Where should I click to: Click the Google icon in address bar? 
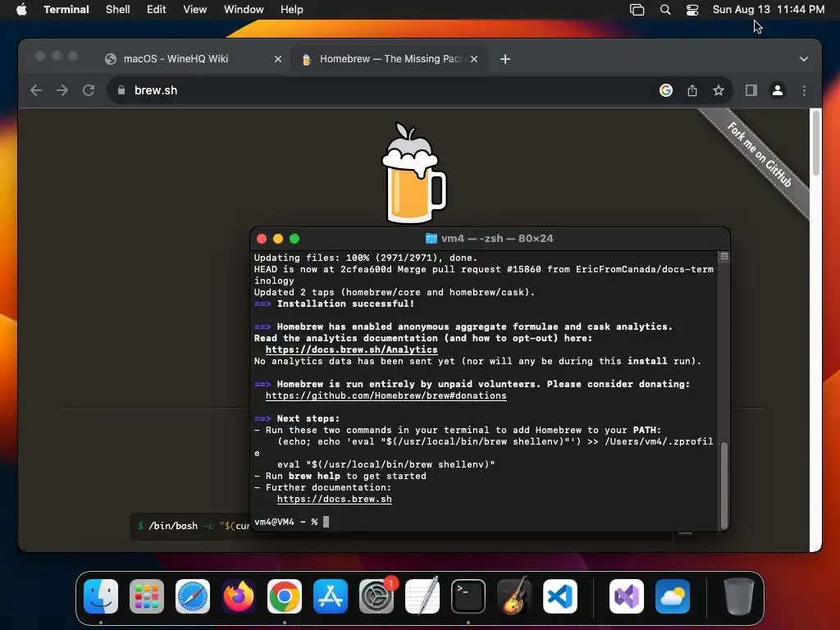point(666,90)
